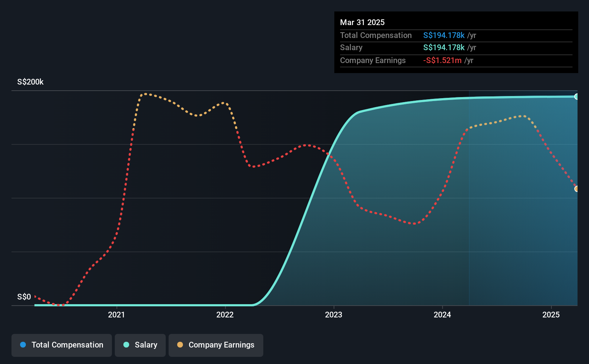Toggle the Salary legend series

(x=140, y=345)
